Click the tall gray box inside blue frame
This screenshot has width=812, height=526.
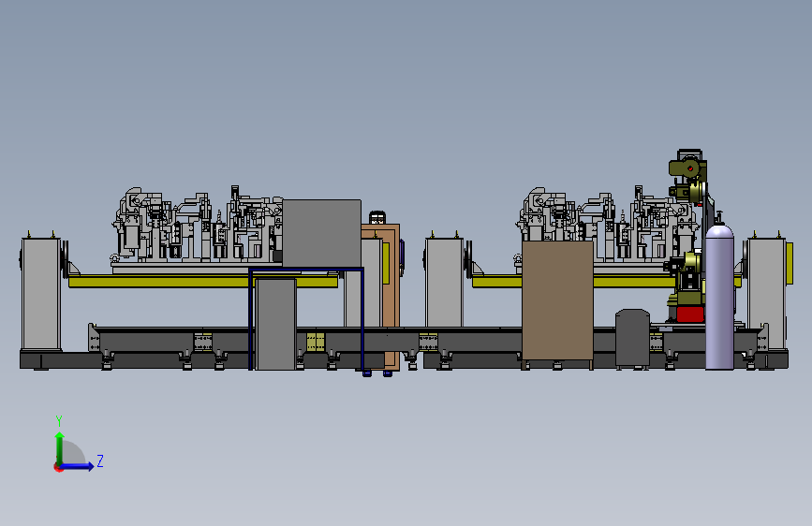(x=275, y=324)
